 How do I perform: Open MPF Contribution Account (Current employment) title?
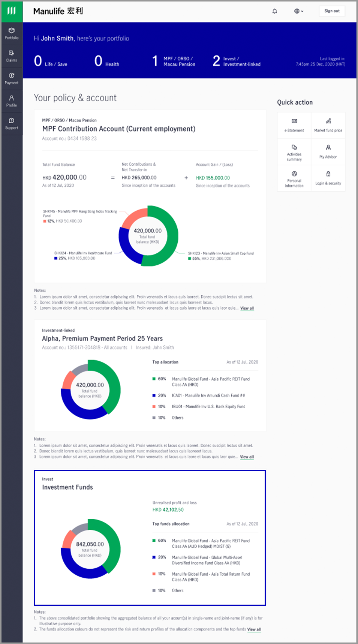coord(119,129)
